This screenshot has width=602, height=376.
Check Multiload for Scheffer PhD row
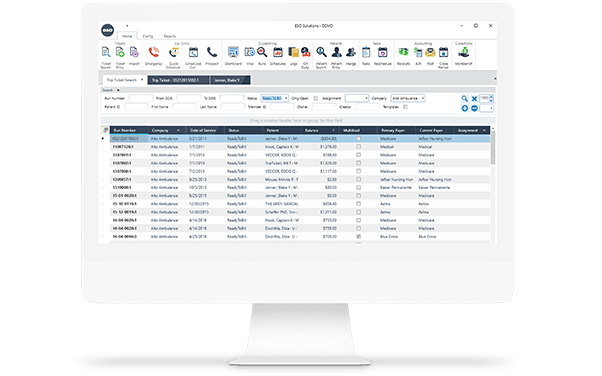tap(358, 212)
